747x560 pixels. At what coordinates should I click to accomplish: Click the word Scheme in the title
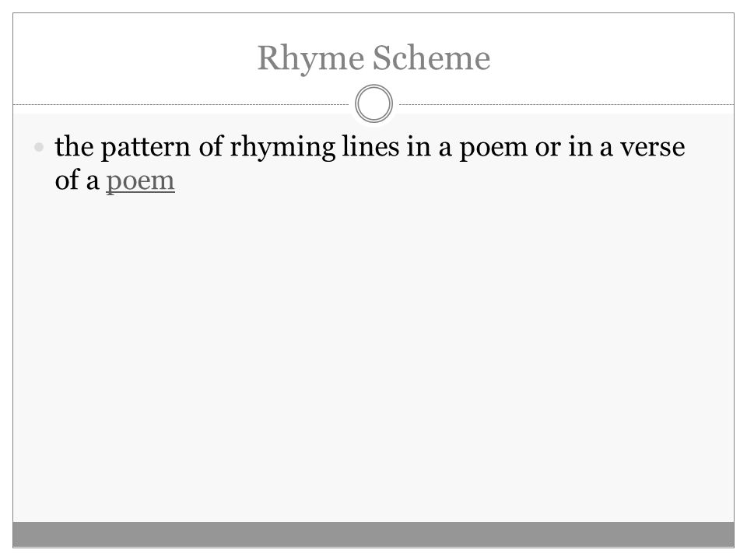pyautogui.click(x=431, y=58)
